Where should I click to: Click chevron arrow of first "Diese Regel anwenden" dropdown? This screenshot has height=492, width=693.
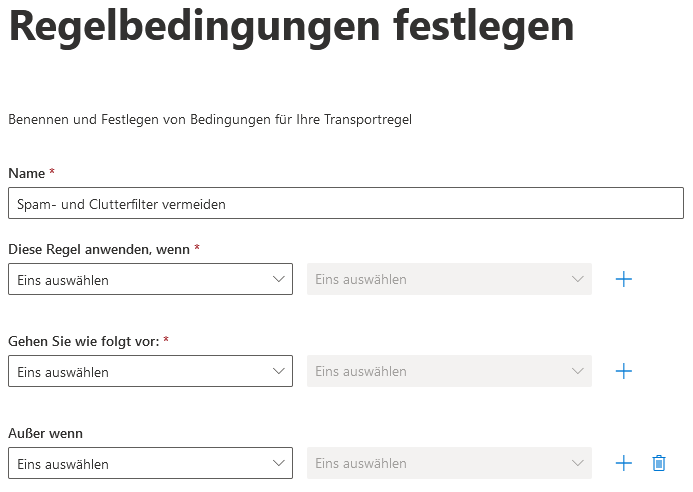(279, 279)
